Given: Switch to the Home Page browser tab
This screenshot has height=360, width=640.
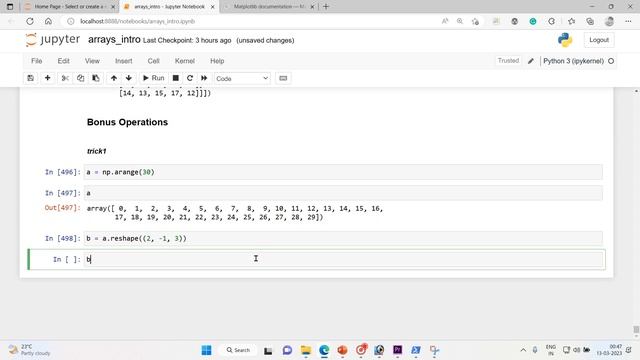Looking at the screenshot, I should pos(69,7).
